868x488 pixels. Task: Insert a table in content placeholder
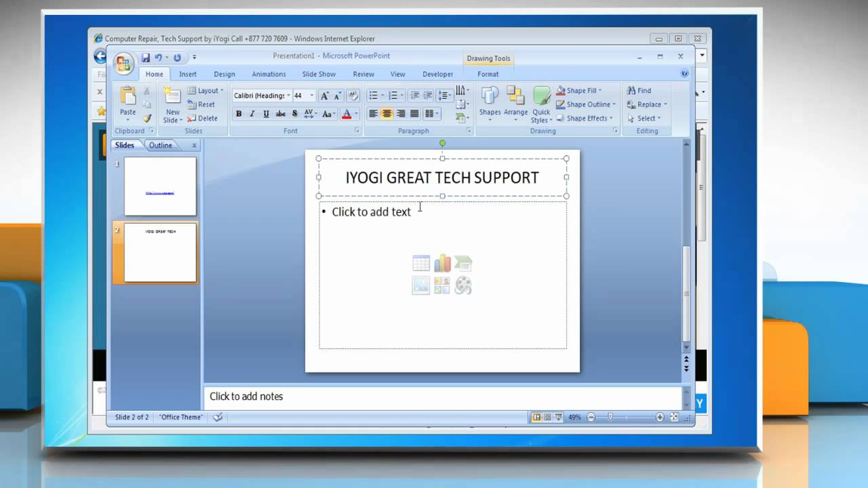point(421,264)
